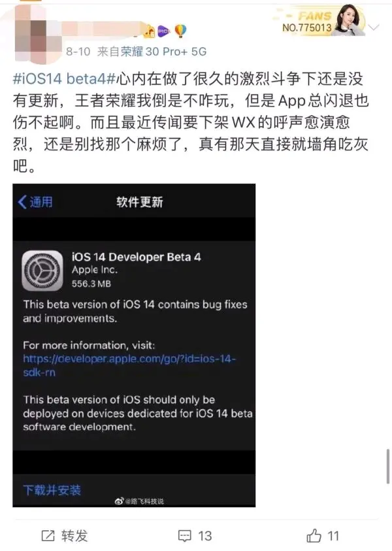Expand the post options chevron at top right
This screenshot has height=551, width=392.
click(374, 27)
